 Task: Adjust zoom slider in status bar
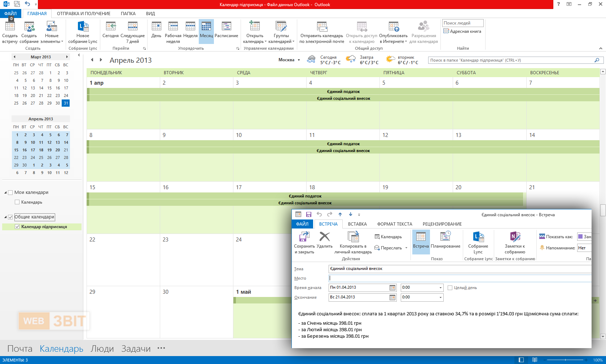(565, 360)
